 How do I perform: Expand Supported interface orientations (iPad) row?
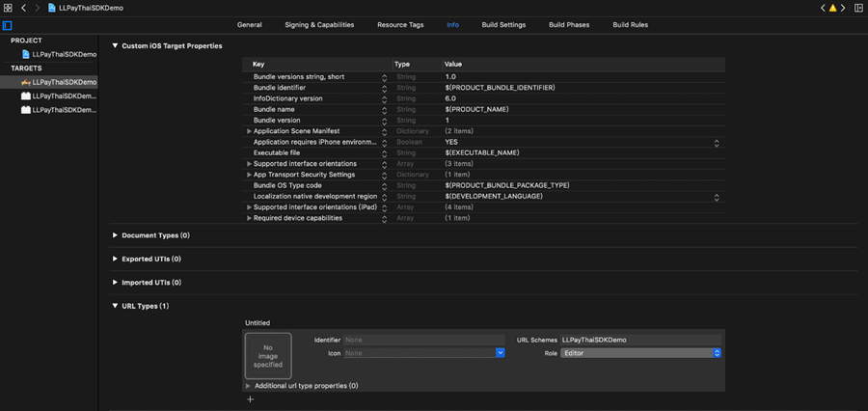coord(249,207)
